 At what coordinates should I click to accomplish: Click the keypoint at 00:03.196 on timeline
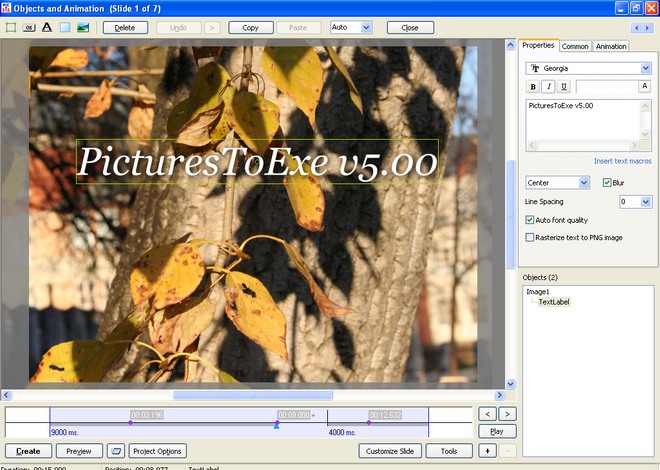point(130,422)
